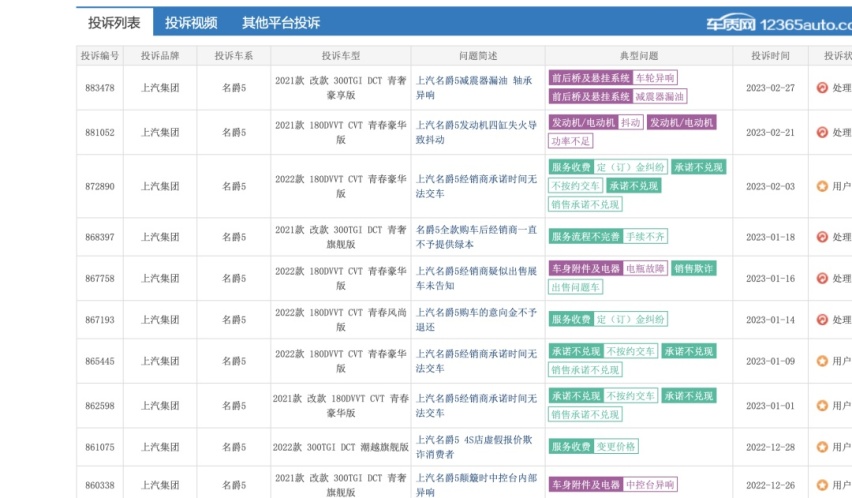Select the date 2023-01-18
852x498 pixels.
tap(770, 237)
